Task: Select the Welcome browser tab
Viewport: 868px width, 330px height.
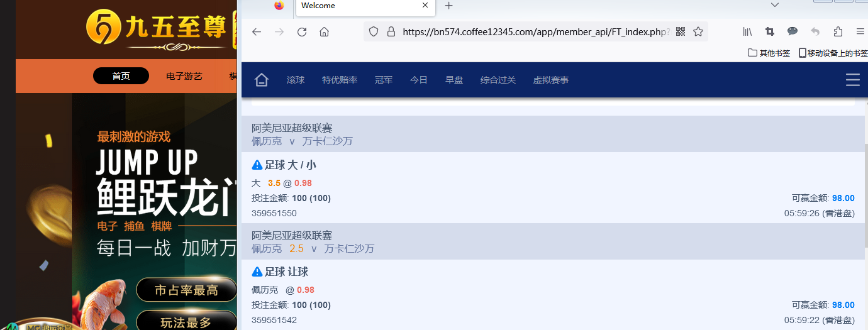Action: pyautogui.click(x=365, y=6)
